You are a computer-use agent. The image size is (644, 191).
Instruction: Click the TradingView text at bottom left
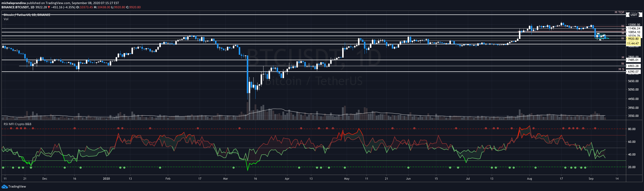click(17, 187)
